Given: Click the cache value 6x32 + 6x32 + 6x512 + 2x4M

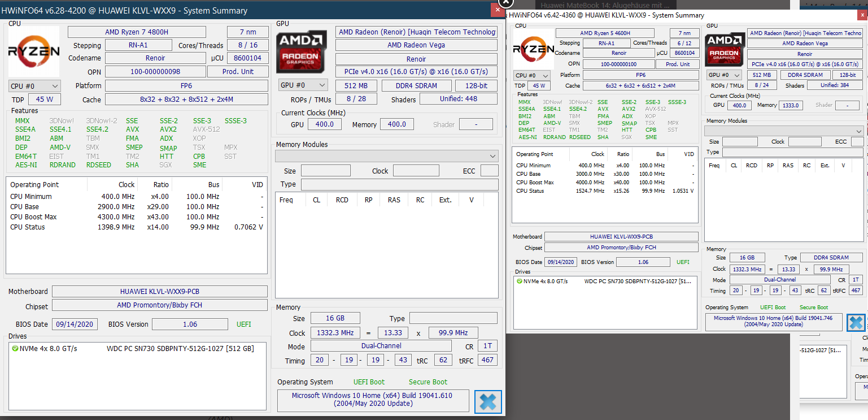Looking at the screenshot, I should point(640,86).
